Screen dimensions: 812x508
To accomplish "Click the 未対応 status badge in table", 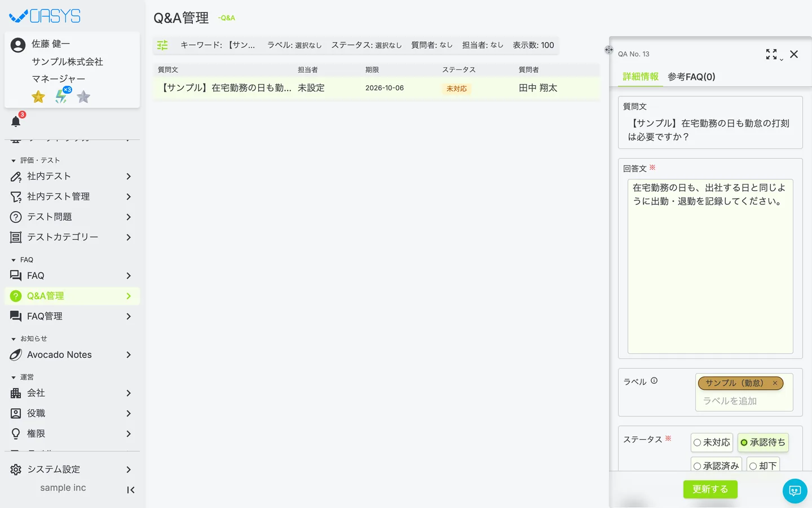I will pos(457,89).
